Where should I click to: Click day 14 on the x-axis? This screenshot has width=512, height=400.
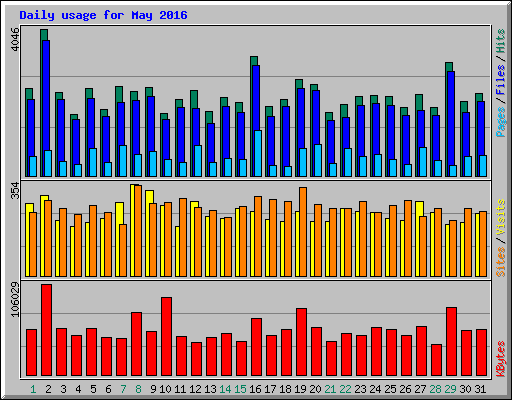click(225, 389)
